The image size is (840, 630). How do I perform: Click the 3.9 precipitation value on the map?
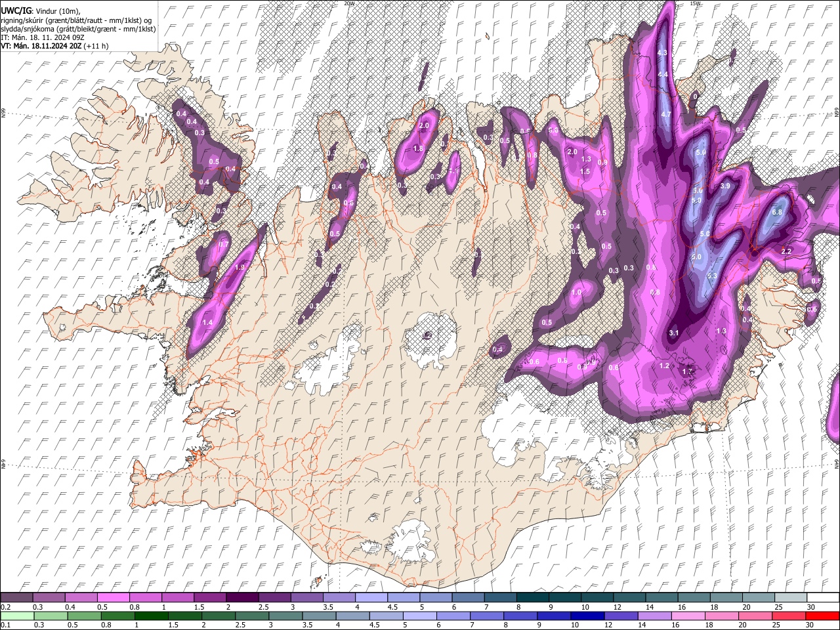point(725,186)
